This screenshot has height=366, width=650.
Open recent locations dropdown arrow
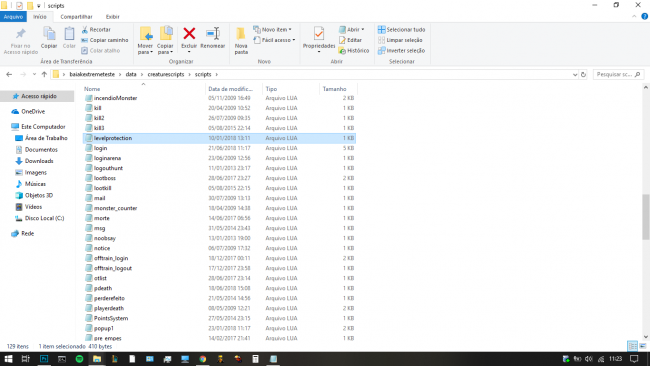pos(34,74)
